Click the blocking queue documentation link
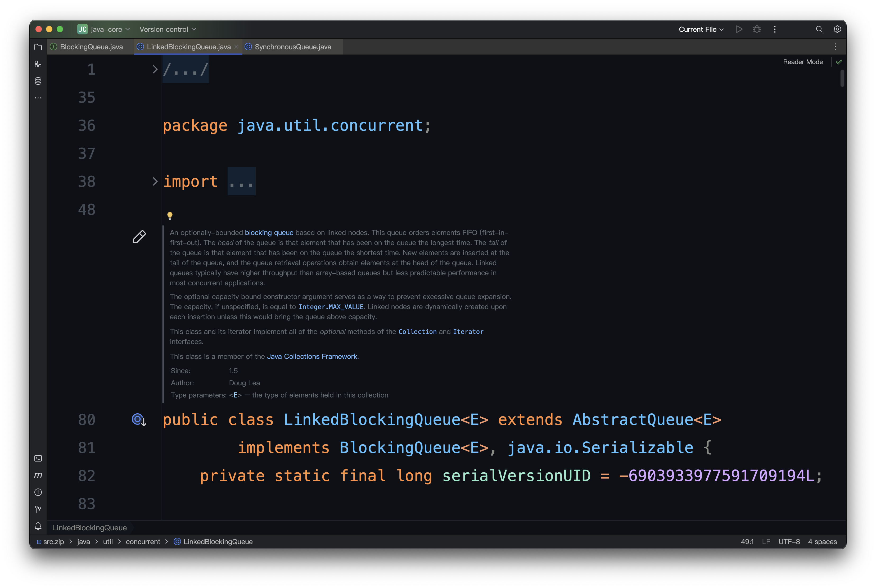The width and height of the screenshot is (876, 588). pyautogui.click(x=269, y=233)
